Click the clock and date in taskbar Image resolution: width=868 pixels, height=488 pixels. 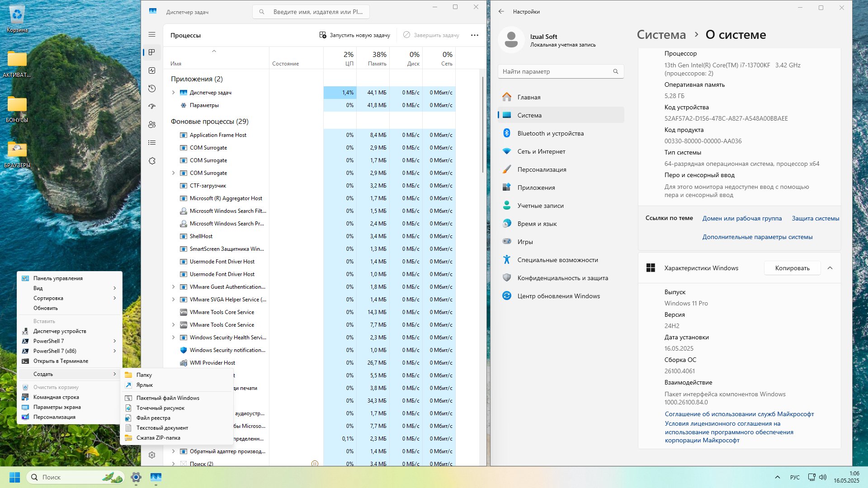tap(846, 477)
